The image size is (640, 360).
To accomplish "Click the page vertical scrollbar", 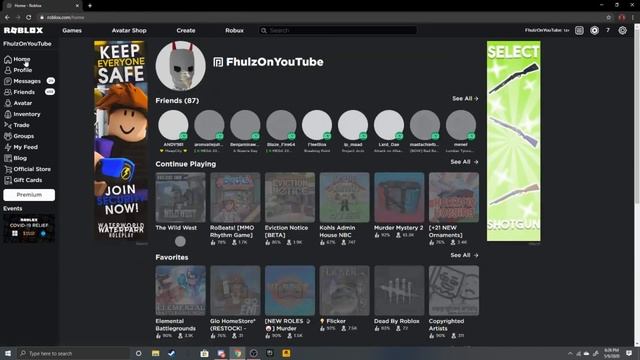I will pos(637,185).
